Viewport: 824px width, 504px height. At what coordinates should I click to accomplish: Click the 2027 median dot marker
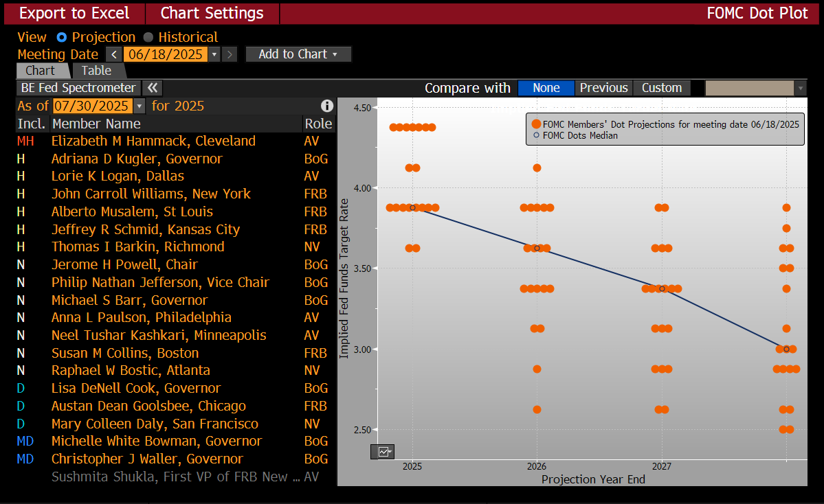[x=662, y=289]
